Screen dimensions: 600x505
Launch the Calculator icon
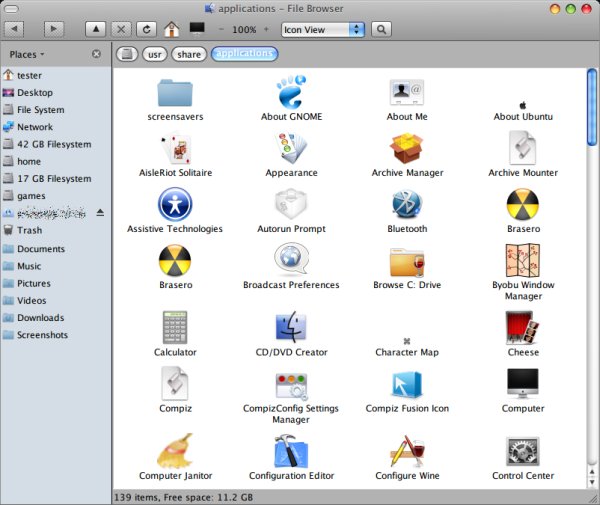(x=175, y=328)
